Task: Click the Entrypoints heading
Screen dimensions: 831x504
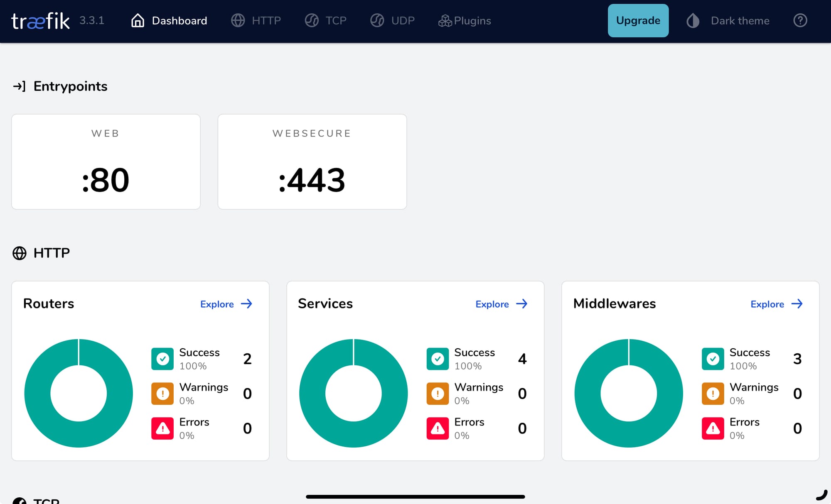Action: (70, 86)
